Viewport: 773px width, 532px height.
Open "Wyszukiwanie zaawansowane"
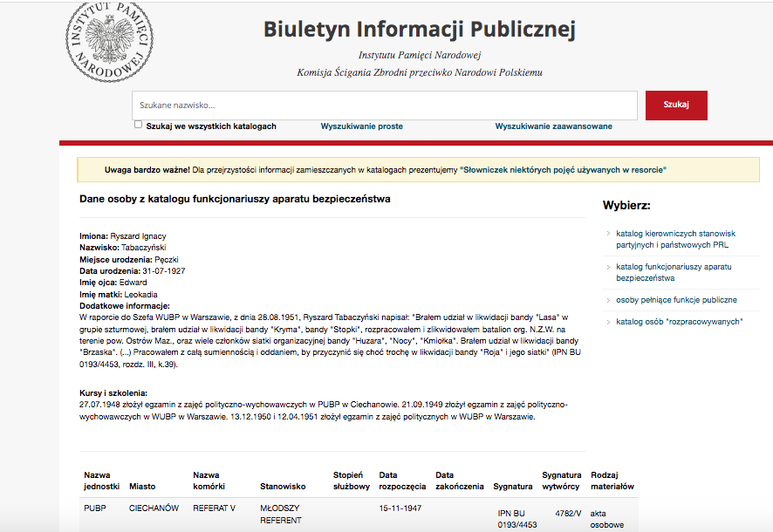click(x=552, y=126)
